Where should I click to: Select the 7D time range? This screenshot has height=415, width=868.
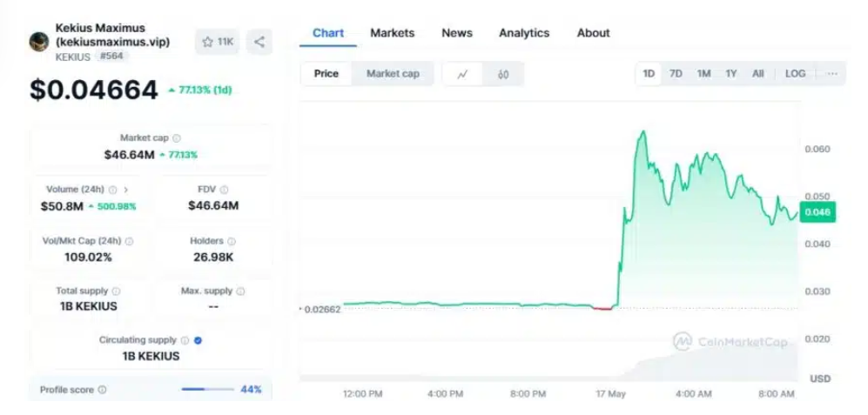click(x=676, y=74)
